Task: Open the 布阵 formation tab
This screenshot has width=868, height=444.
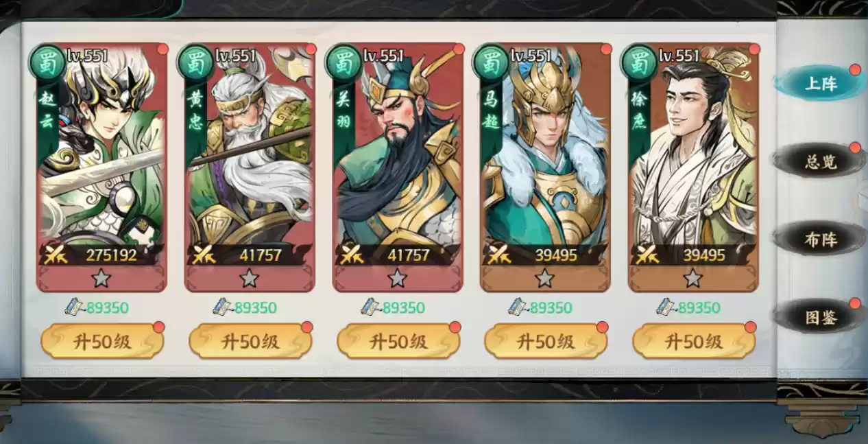Action: point(819,239)
